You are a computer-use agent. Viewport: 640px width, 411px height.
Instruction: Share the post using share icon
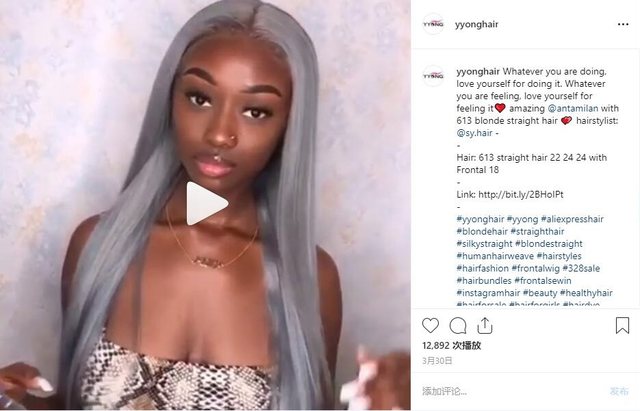pos(484,326)
